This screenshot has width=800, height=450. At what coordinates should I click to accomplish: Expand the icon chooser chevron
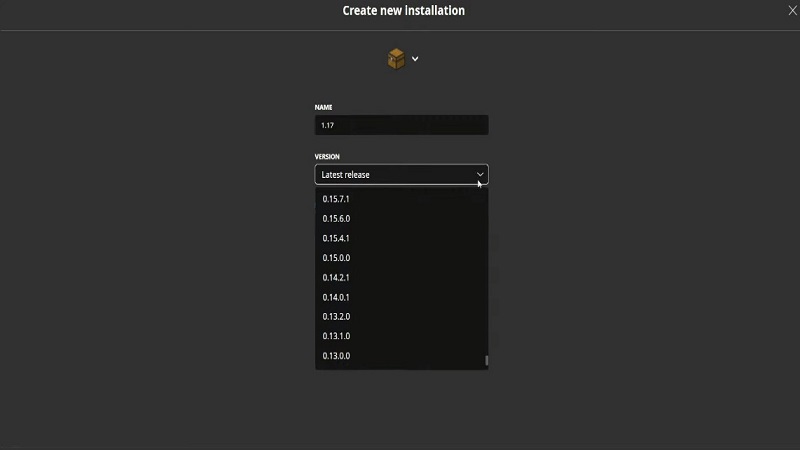[415, 59]
